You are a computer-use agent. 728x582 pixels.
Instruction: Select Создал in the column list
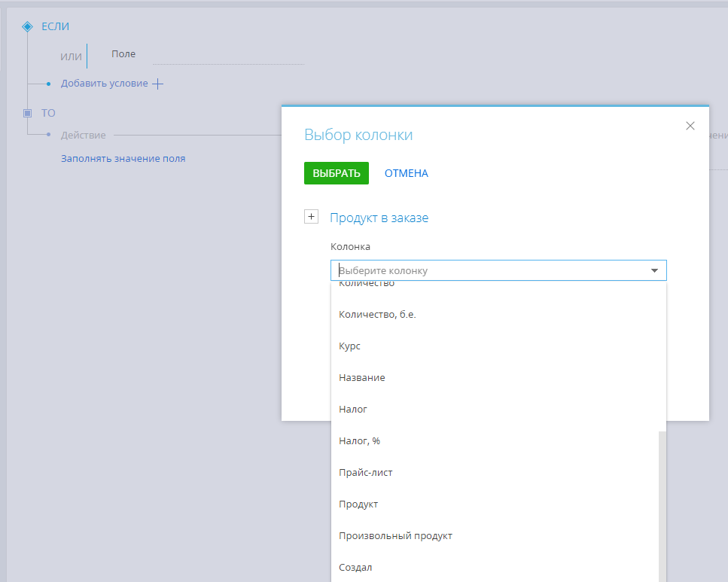(355, 568)
